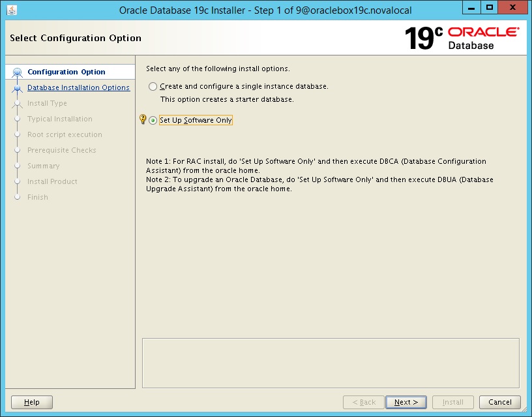Click the Root script execution step

(x=65, y=134)
